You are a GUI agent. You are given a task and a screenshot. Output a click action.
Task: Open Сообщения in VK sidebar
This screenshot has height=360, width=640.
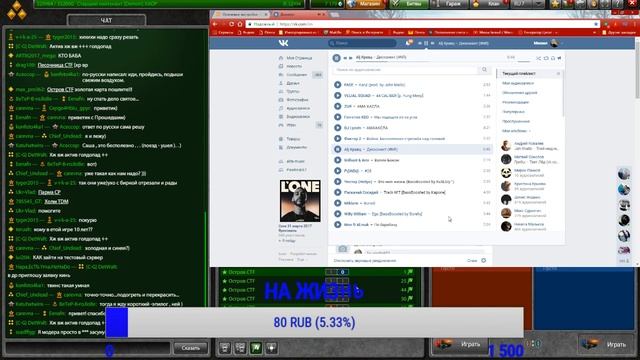coord(297,75)
